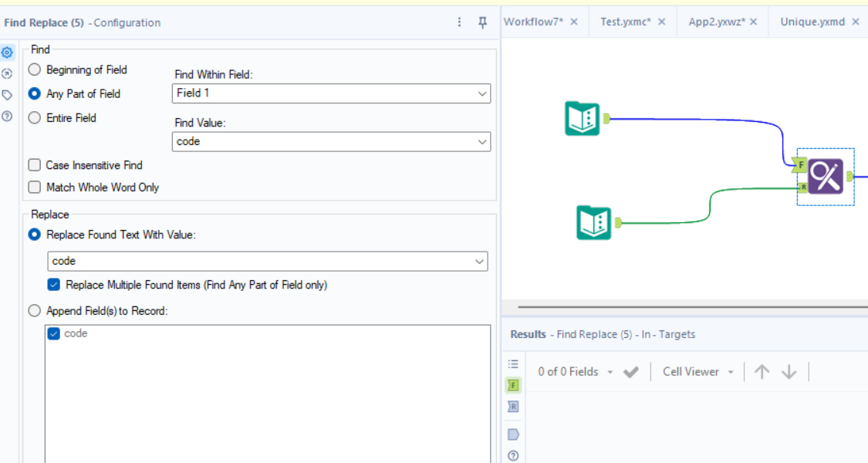Open the Find Within Field dropdown

(483, 93)
